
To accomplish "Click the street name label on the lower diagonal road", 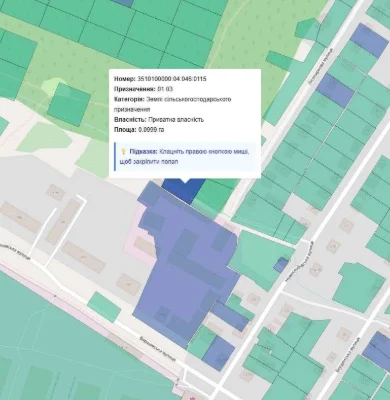I will [157, 350].
